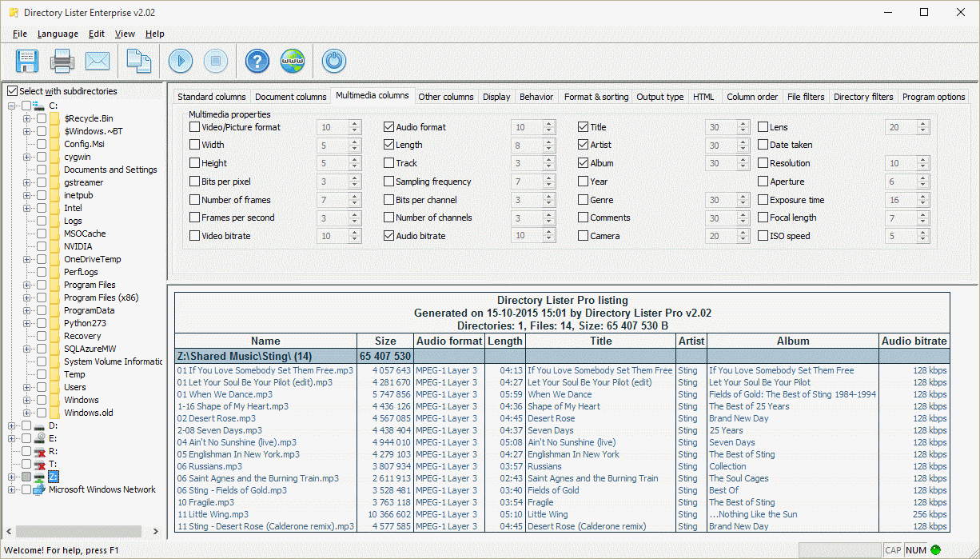Click the Stop toolbar icon
This screenshot has height=559, width=980.
(216, 61)
